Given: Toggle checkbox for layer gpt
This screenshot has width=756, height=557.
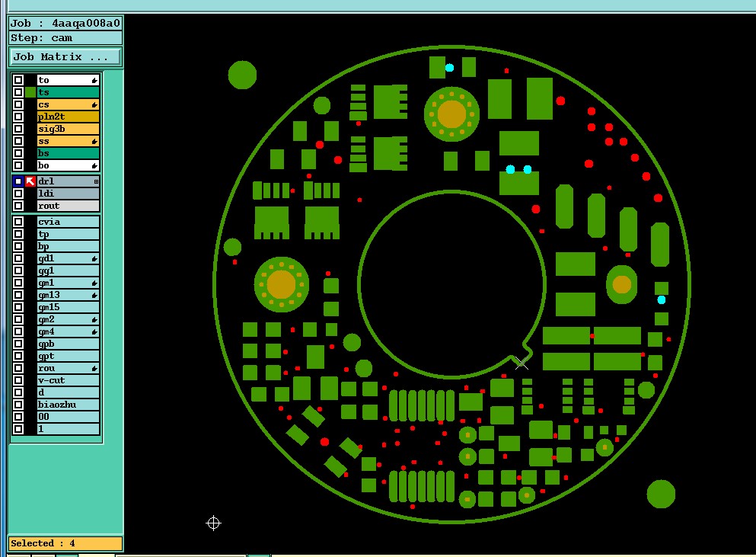Looking at the screenshot, I should [x=18, y=356].
